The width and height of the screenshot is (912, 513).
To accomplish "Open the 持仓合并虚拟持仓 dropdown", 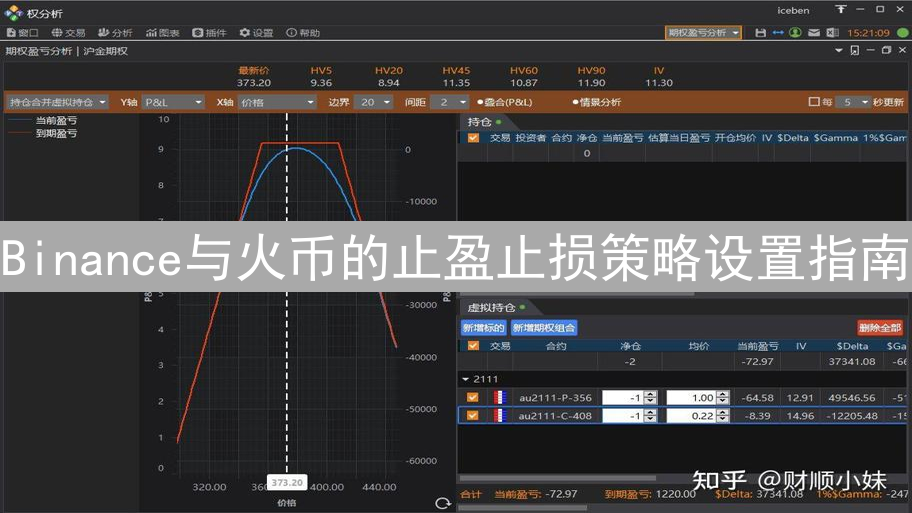I will [57, 102].
